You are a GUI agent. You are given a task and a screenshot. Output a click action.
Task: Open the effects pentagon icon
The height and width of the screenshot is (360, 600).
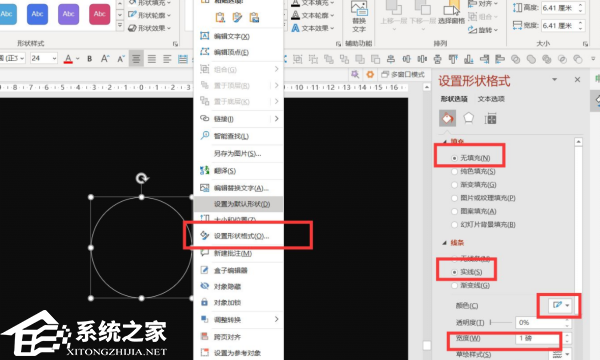point(469,119)
